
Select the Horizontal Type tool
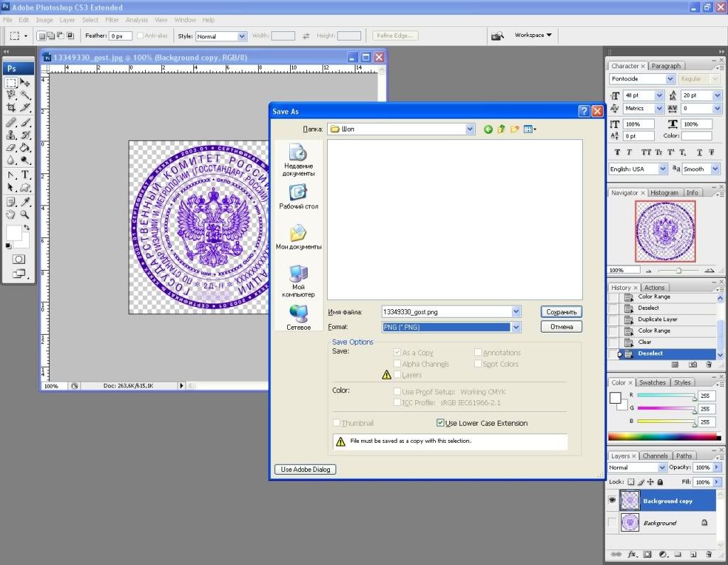click(x=25, y=175)
